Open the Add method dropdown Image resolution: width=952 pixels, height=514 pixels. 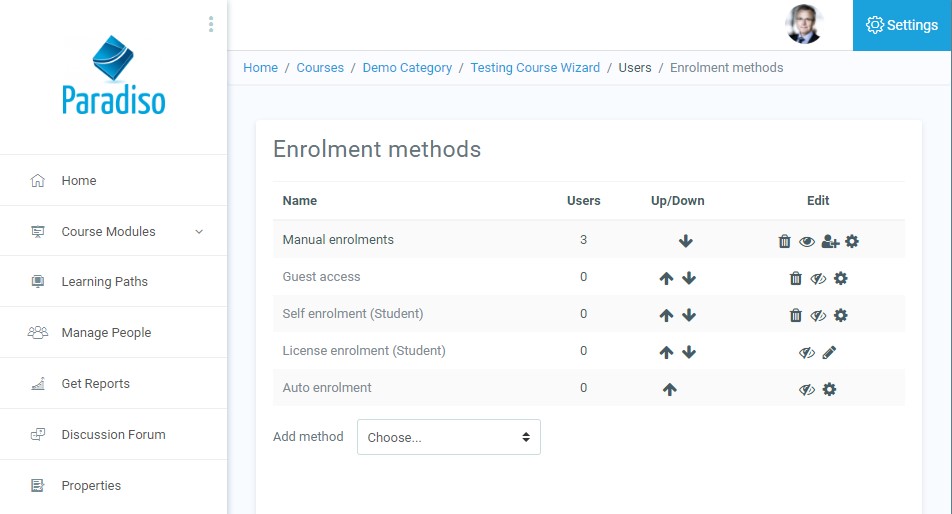448,437
